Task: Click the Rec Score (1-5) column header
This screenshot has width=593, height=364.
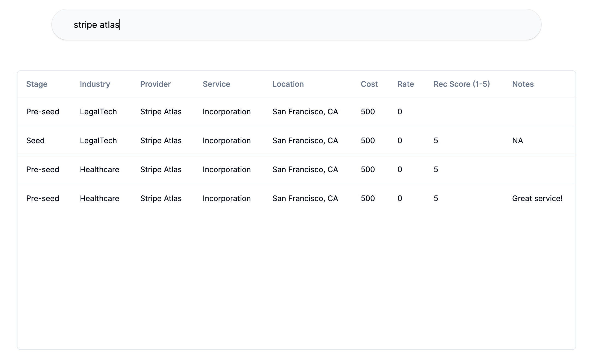Action: (x=462, y=84)
